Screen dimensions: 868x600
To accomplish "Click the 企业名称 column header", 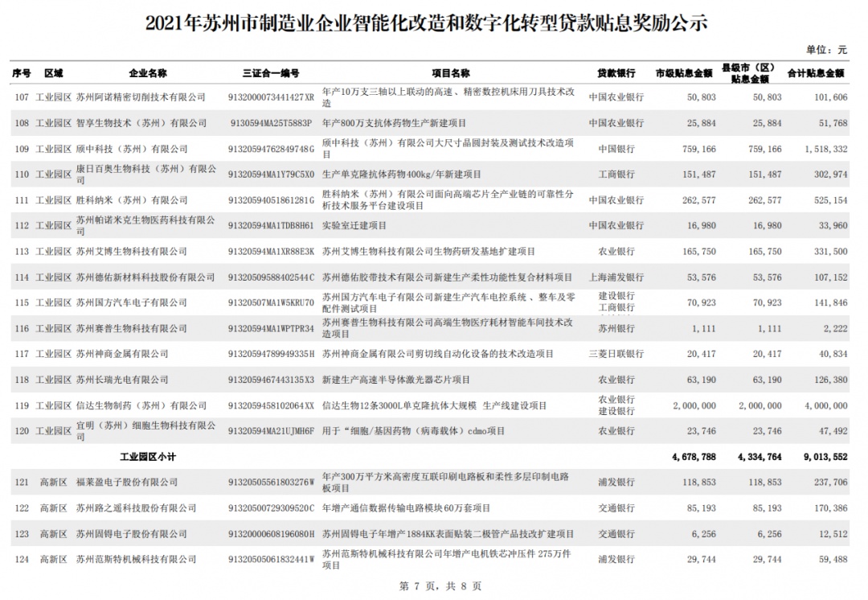I will [148, 73].
